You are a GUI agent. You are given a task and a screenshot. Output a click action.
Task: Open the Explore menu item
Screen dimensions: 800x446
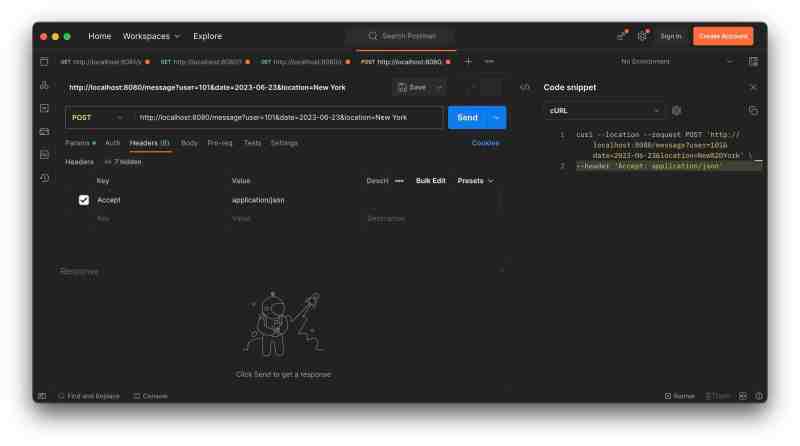pyautogui.click(x=208, y=36)
